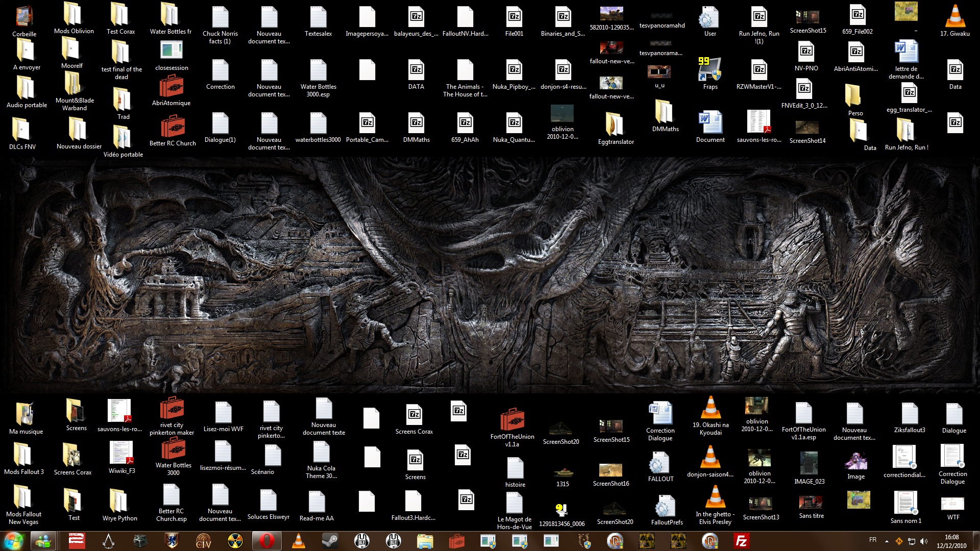Click the Windows Start button
Image resolution: width=980 pixels, height=551 pixels.
(13, 541)
